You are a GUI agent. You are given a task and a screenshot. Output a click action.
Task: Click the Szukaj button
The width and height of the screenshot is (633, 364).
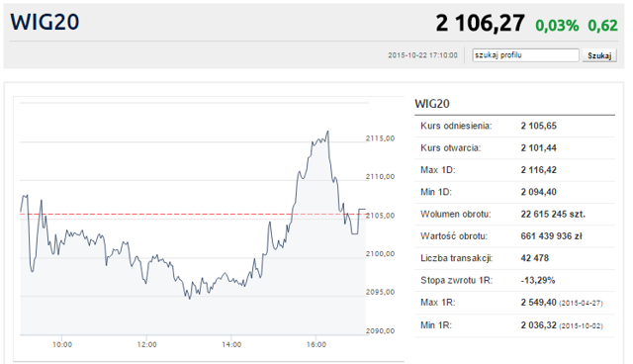[599, 55]
